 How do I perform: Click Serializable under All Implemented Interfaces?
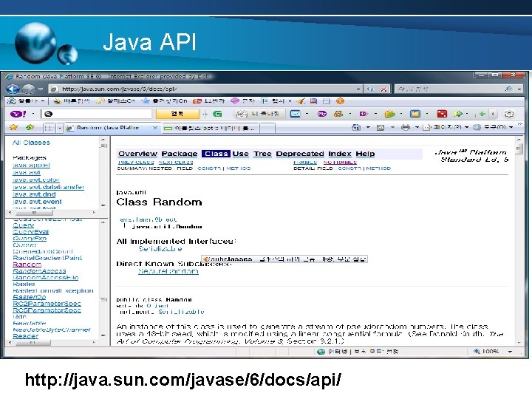pos(160,249)
